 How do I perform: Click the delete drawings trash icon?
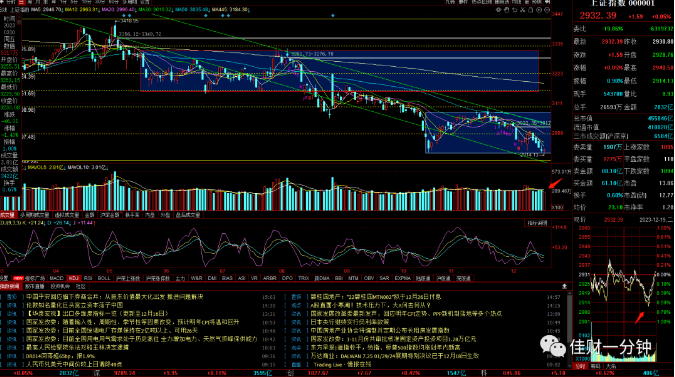(x=530, y=9)
